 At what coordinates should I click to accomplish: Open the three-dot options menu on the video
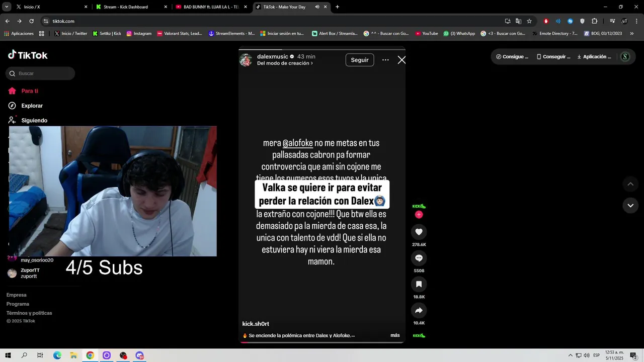(x=385, y=60)
